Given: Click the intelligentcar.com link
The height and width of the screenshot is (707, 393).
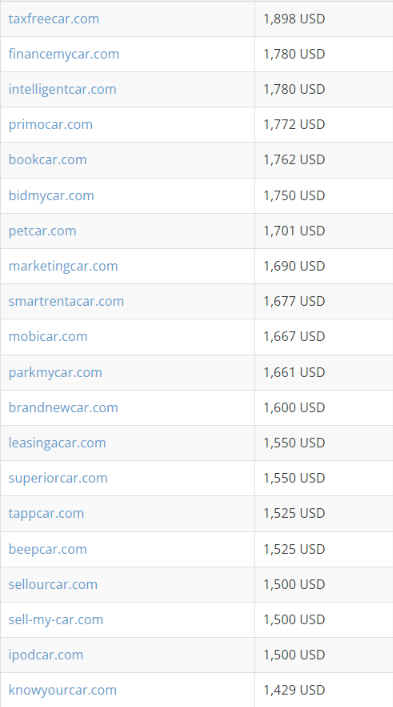Looking at the screenshot, I should pyautogui.click(x=62, y=89).
